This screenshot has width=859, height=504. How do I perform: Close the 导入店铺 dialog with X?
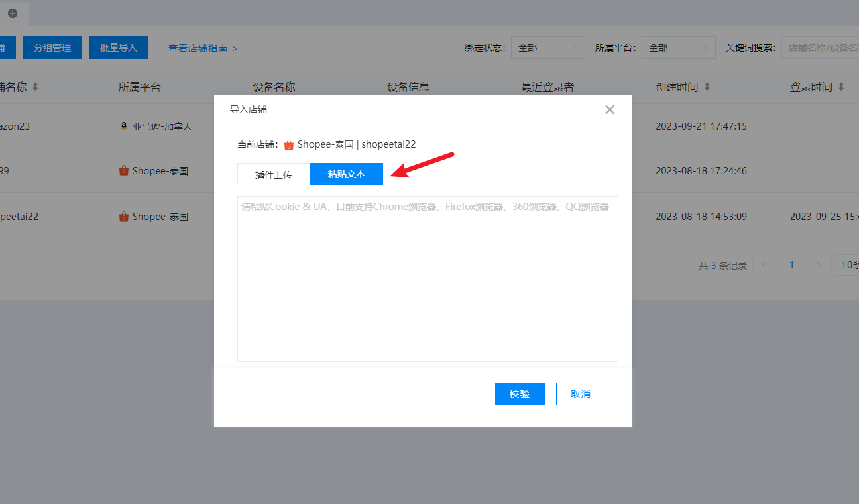[x=610, y=110]
